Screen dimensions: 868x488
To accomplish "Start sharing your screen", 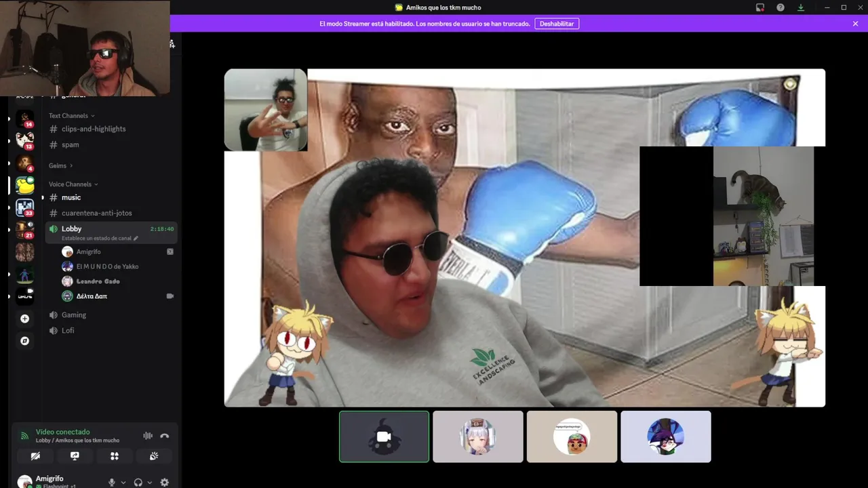I will pos(75,456).
